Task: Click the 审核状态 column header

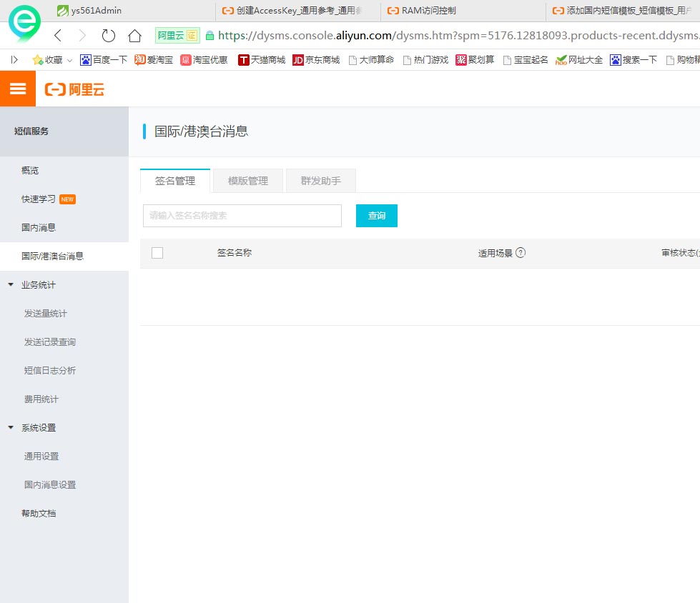Action: click(681, 253)
